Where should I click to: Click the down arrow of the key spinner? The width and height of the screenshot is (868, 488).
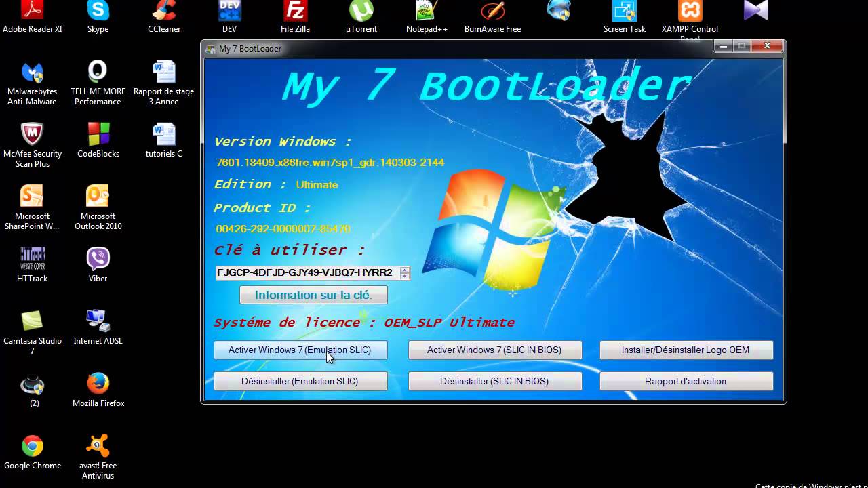coord(405,276)
